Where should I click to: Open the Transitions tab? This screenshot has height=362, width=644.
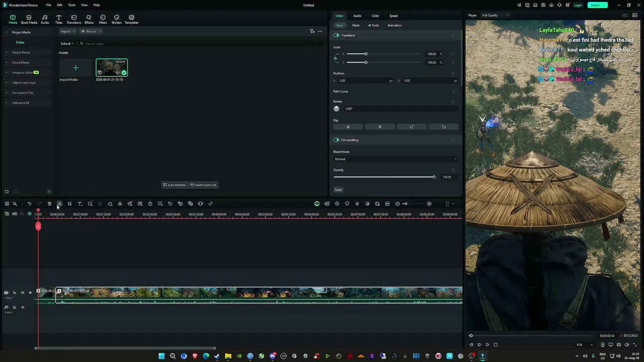(74, 20)
